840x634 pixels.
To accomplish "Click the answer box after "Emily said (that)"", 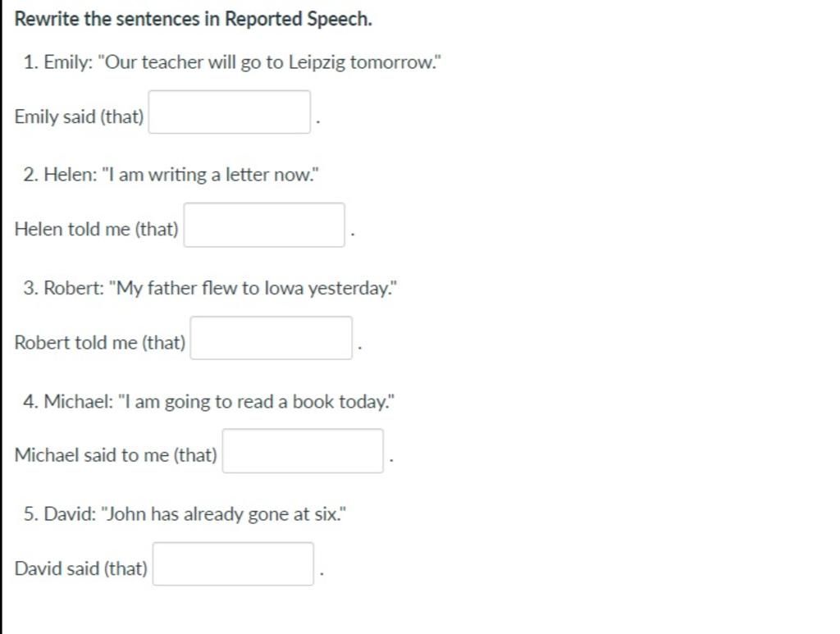I will [230, 112].
